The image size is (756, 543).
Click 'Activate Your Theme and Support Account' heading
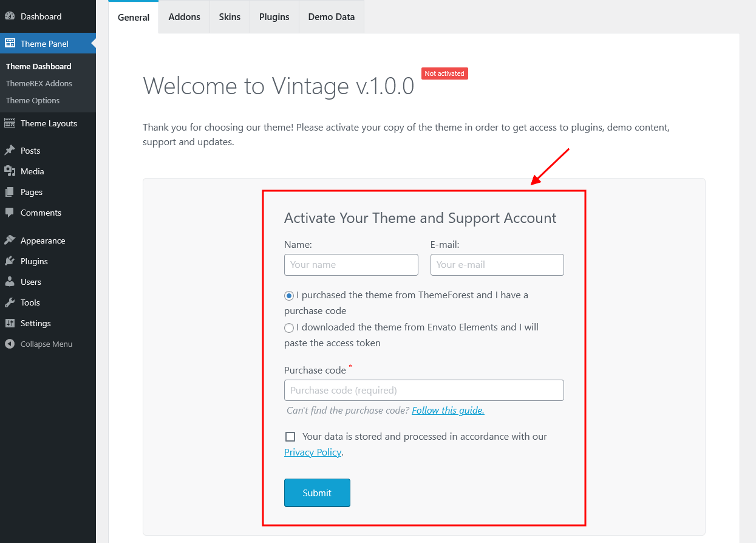click(420, 218)
